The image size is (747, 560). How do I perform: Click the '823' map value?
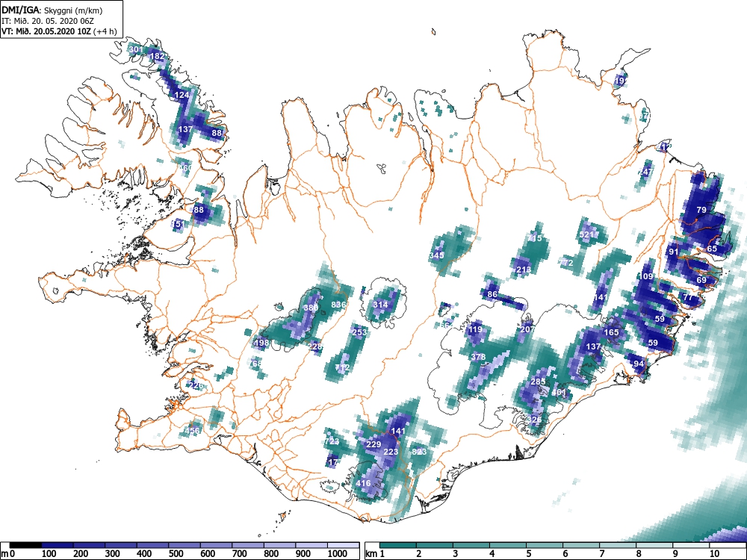419,452
